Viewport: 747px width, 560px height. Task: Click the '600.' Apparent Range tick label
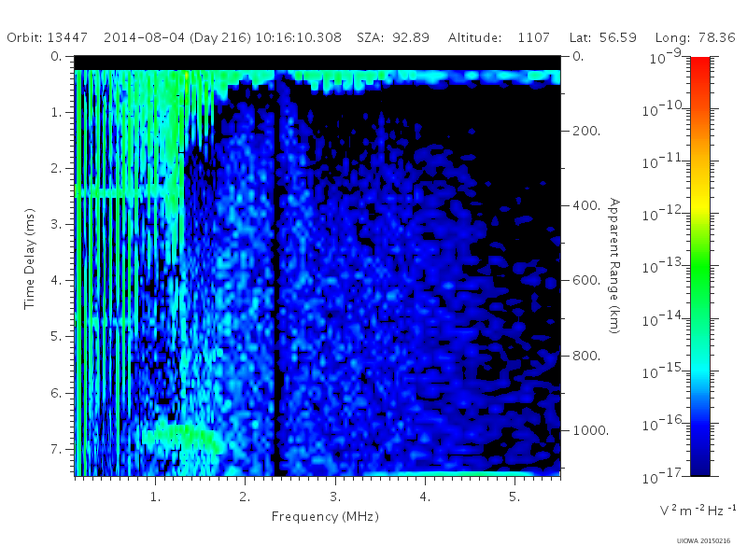pyautogui.click(x=586, y=280)
